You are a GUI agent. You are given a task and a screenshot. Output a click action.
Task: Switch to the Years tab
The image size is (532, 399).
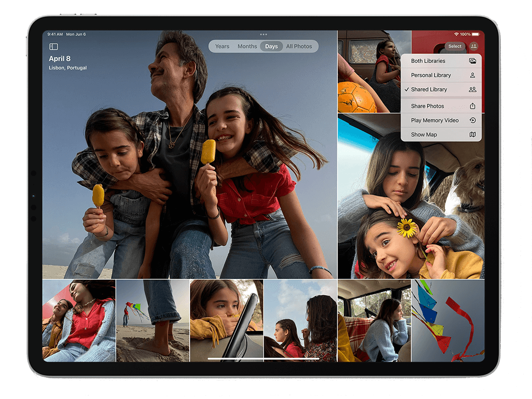coord(222,46)
